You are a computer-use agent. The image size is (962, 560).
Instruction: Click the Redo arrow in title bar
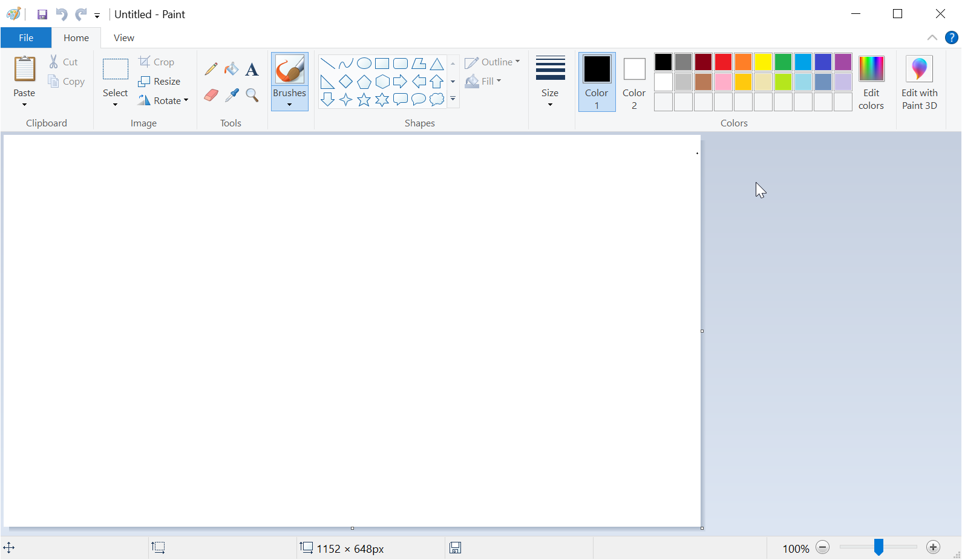point(80,15)
